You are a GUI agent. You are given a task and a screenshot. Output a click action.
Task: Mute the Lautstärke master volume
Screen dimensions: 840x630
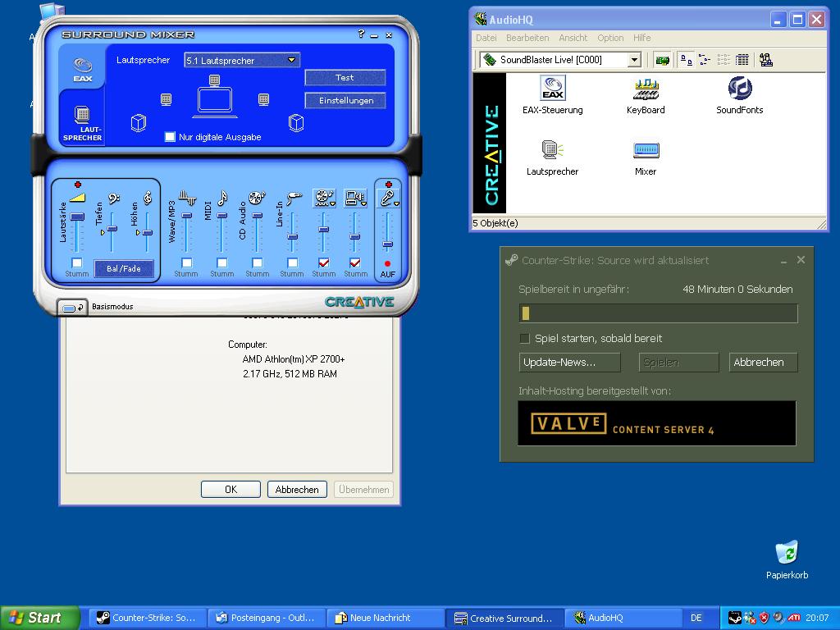tap(77, 262)
